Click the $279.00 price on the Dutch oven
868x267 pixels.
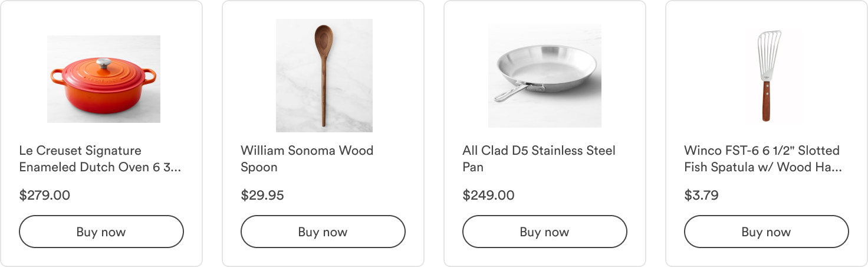[x=45, y=195]
